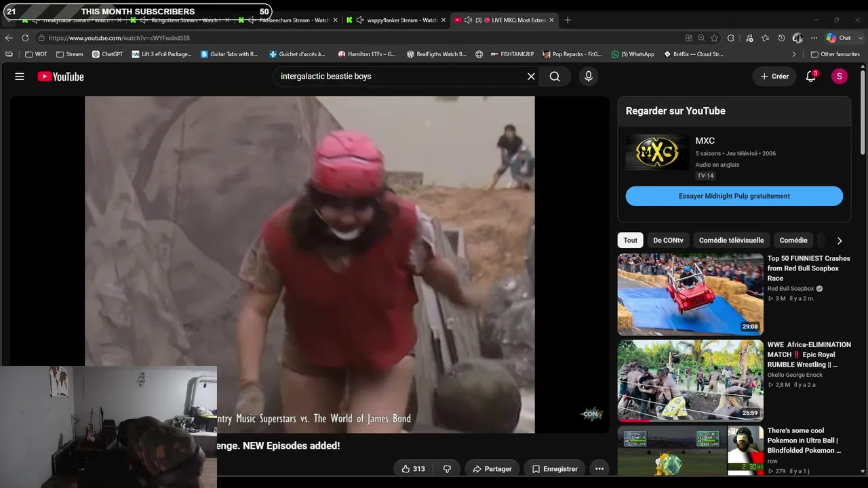Open the address bar zoom magnifier
The image size is (868, 488).
[x=701, y=38]
